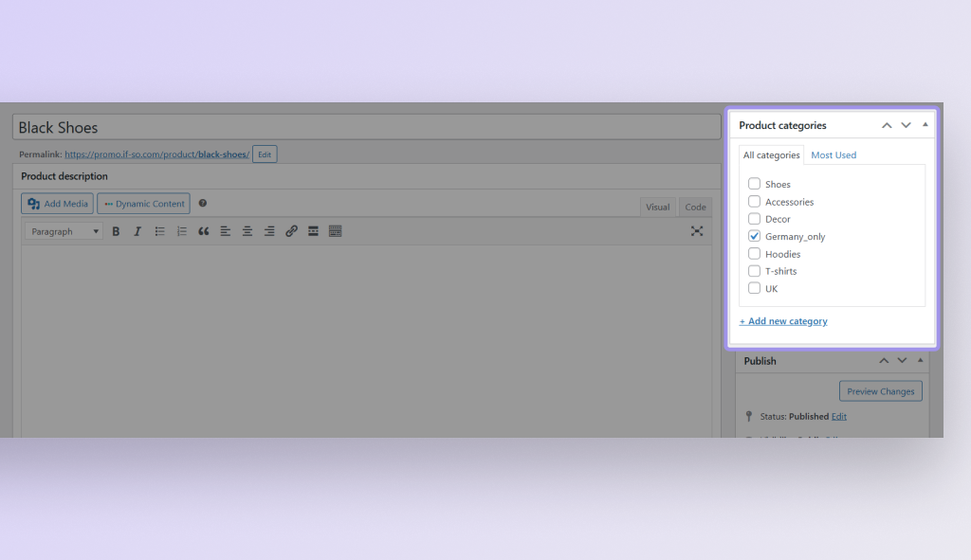Click the Add new category link
The image size is (971, 560).
(x=783, y=321)
